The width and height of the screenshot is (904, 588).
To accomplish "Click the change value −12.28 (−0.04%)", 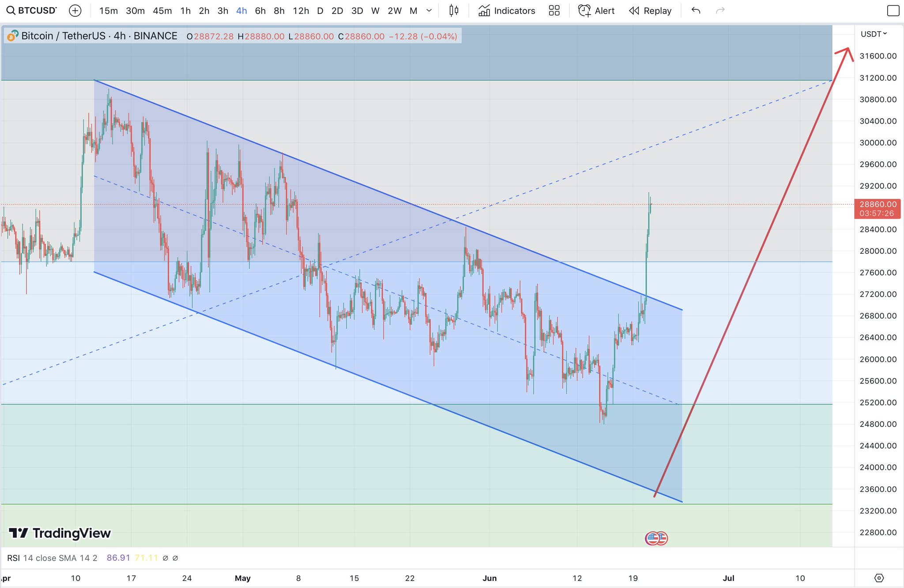I will (x=423, y=36).
